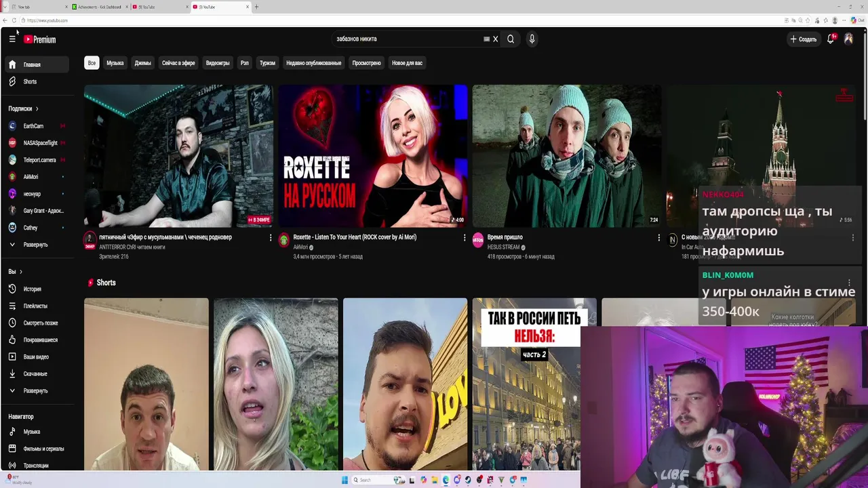Select the Сейчас в эфире chip
Image resolution: width=868 pixels, height=488 pixels.
pos(178,63)
